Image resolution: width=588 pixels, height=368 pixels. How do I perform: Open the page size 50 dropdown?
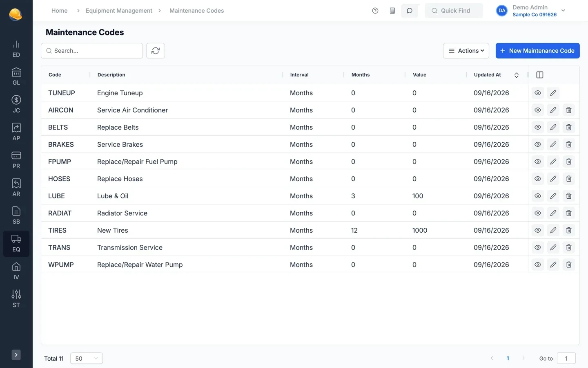[x=87, y=358]
